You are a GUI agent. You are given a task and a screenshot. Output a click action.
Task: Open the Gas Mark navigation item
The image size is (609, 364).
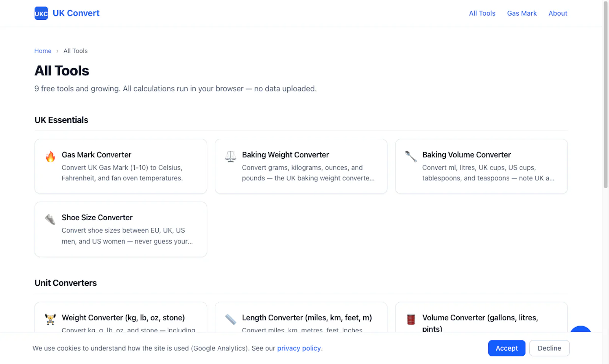(522, 13)
